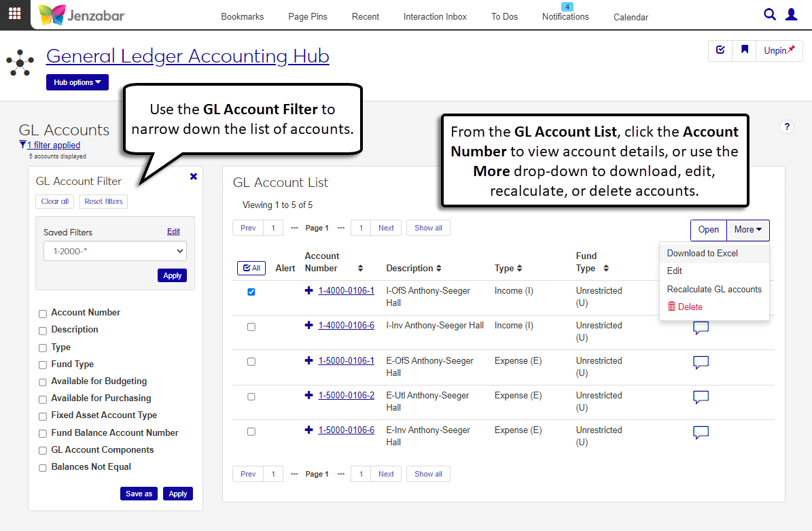Sort by Account Number column arrows
The height and width of the screenshot is (531, 812).
click(360, 268)
